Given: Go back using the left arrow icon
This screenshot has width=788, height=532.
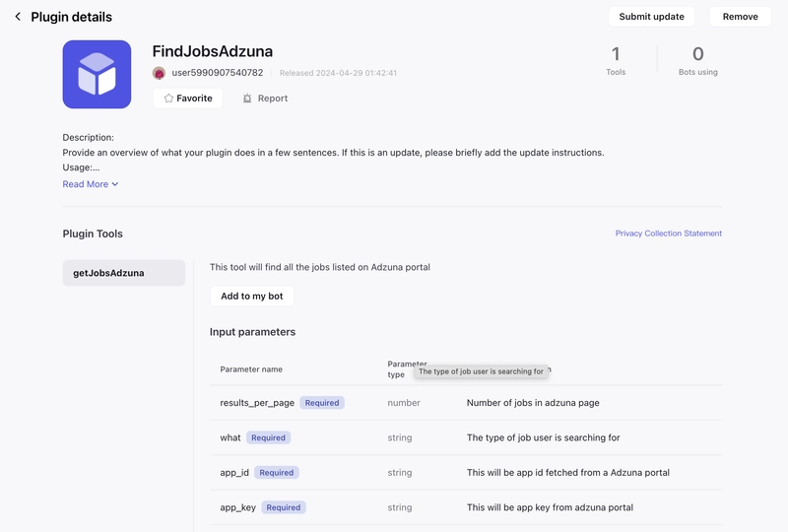Looking at the screenshot, I should 18,17.
